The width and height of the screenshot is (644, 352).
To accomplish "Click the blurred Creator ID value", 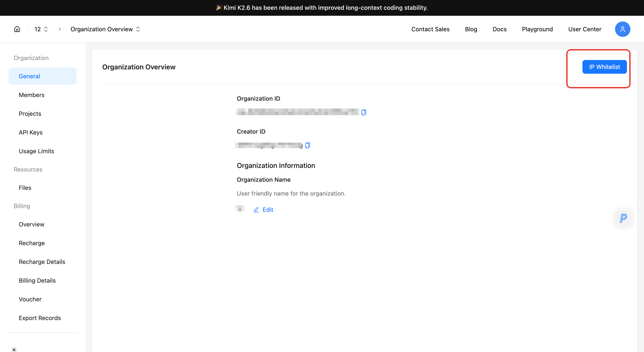I will [x=269, y=145].
